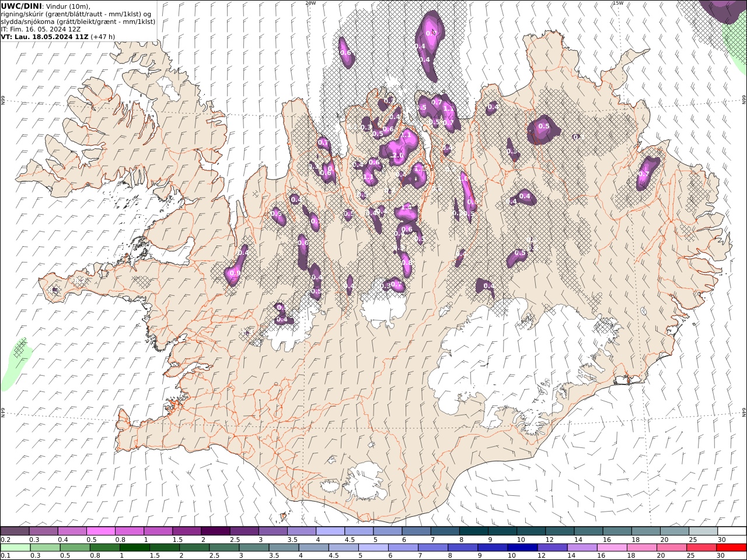
Task: Click the 'IT: Fim. 16. 05. 2024 12Z' line
Action: point(41,29)
